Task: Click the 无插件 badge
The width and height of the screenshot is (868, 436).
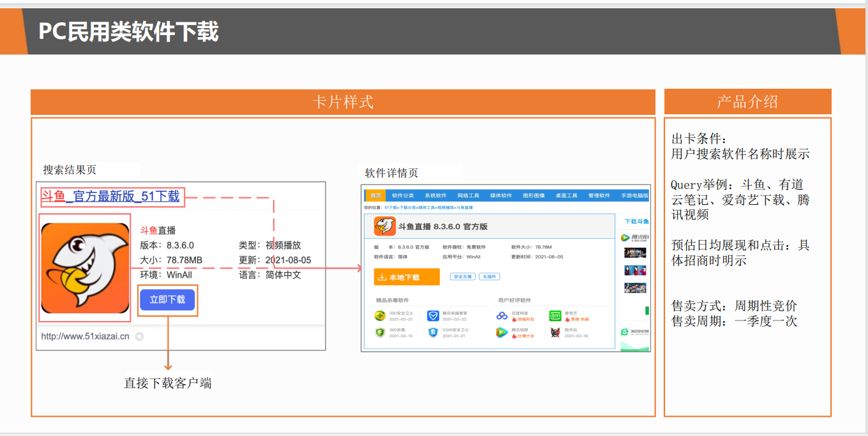Action: (x=490, y=276)
